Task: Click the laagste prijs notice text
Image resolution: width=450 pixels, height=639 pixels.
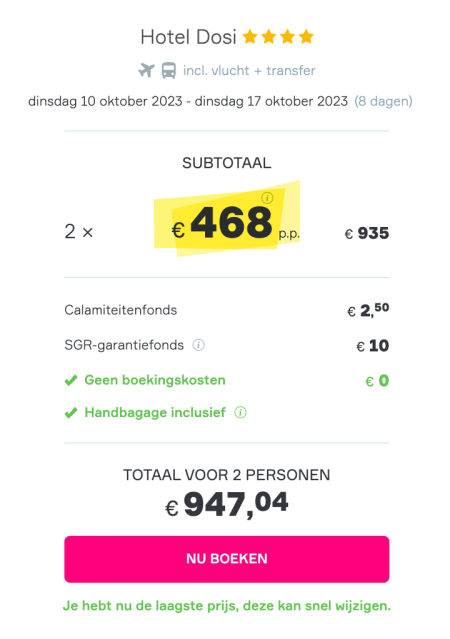Action: click(227, 606)
